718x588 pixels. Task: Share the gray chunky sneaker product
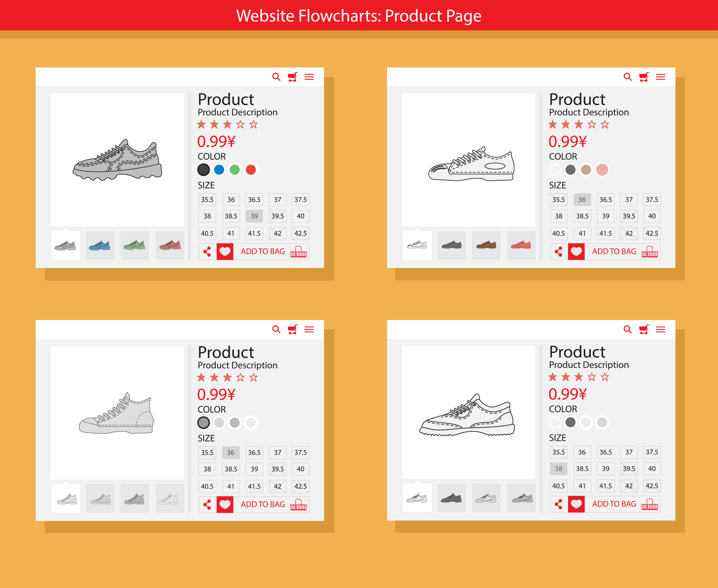pos(207,252)
